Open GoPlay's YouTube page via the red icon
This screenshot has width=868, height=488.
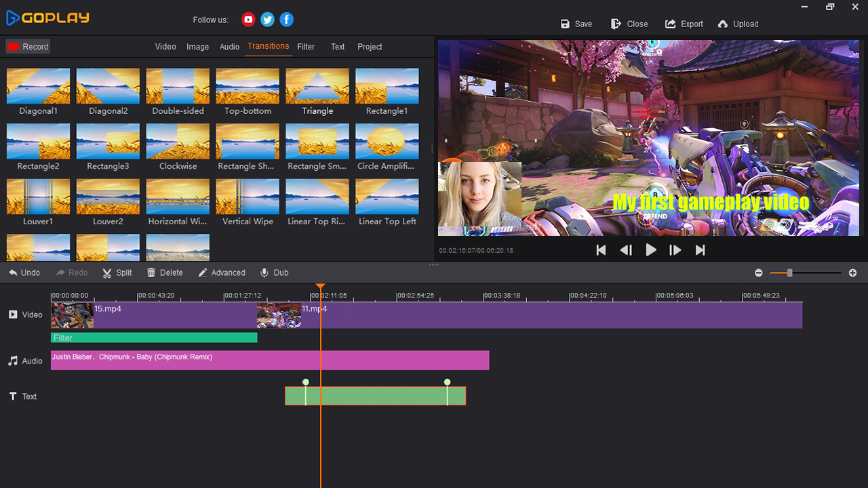(x=248, y=20)
